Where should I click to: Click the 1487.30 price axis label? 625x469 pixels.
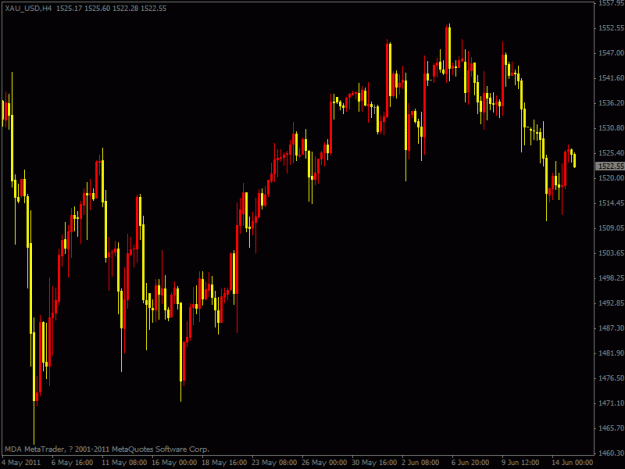pyautogui.click(x=611, y=328)
